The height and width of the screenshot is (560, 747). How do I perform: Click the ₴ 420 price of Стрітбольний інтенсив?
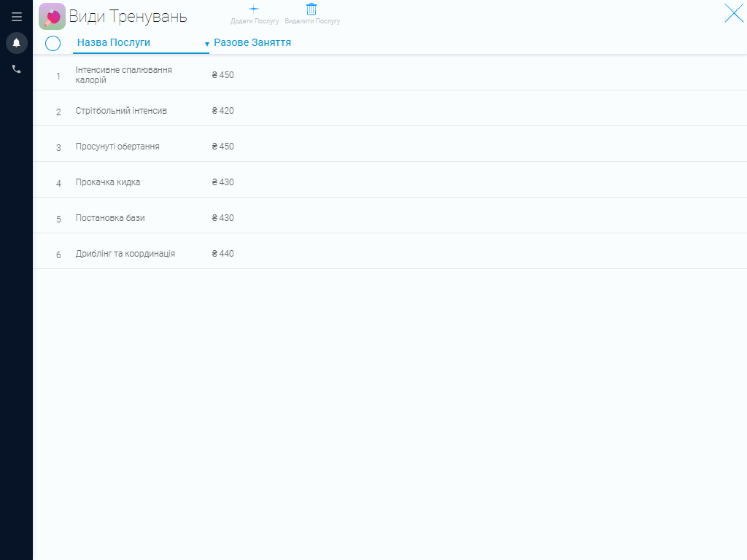[x=223, y=111]
